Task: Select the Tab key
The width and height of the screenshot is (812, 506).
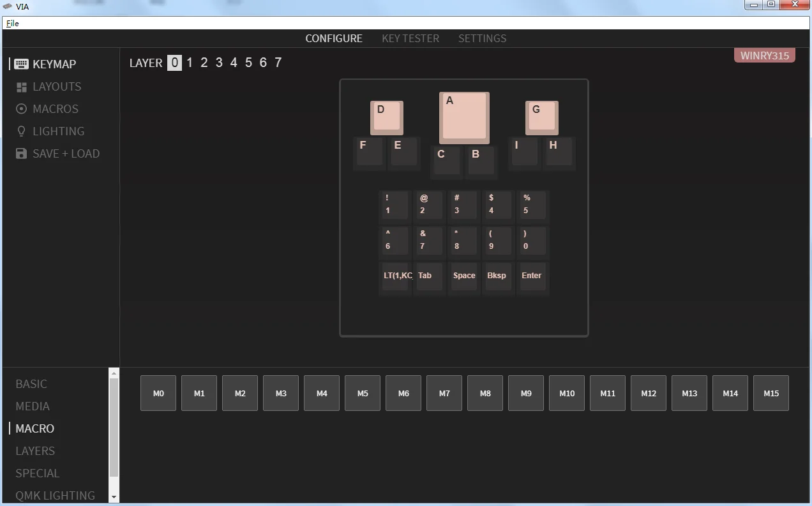Action: click(x=430, y=278)
